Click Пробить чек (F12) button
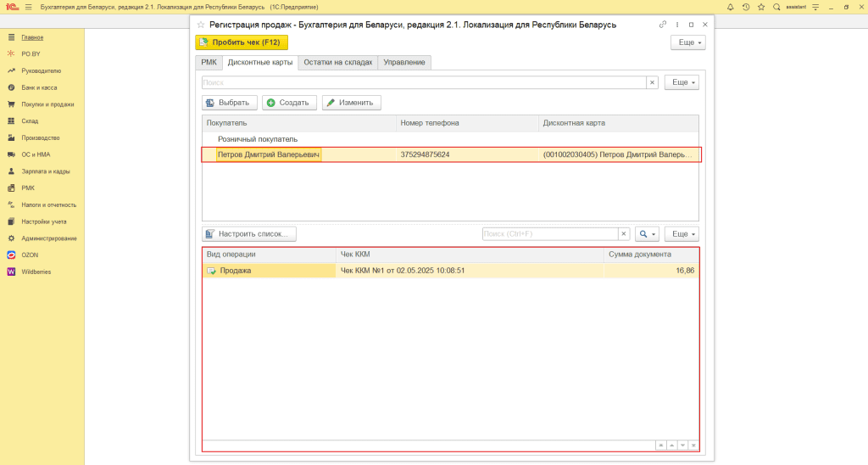Viewport: 868px width, 465px height. (x=242, y=42)
